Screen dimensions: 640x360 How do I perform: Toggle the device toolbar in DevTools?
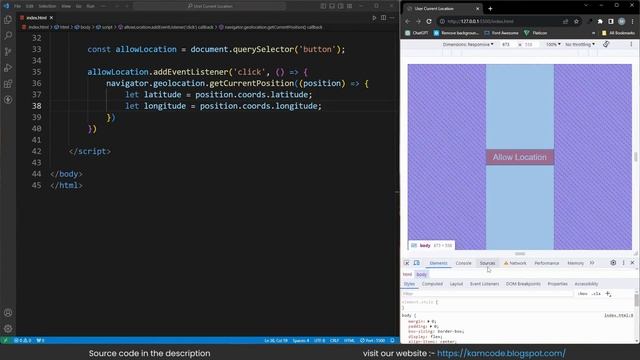[416, 263]
